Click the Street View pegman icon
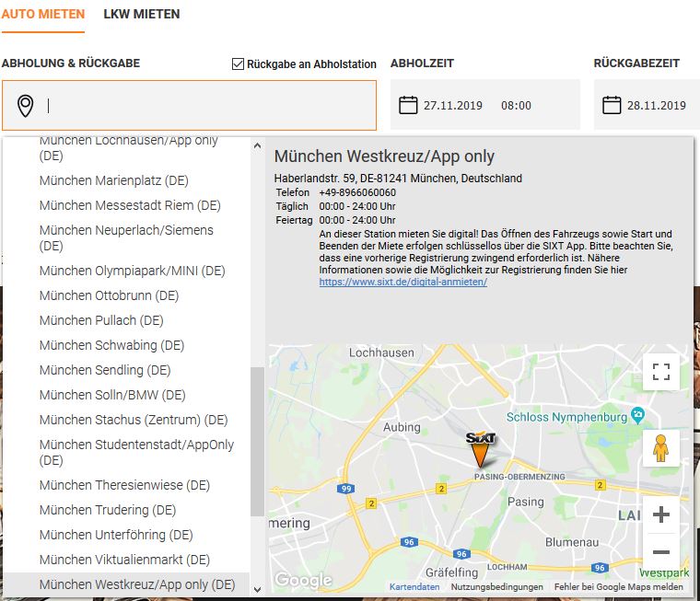Screen dimensions: 700x601 coord(660,448)
